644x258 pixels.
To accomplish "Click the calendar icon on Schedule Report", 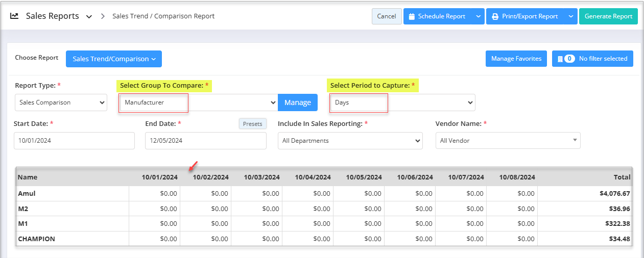I will (412, 16).
